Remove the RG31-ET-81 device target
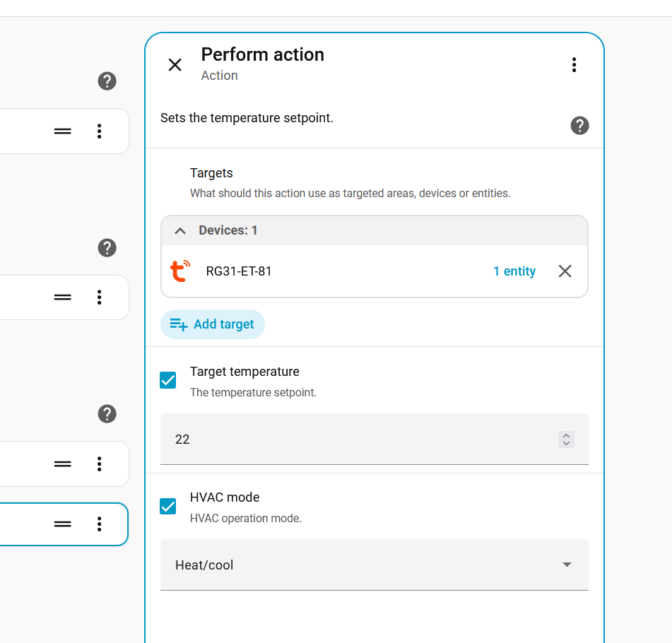672x643 pixels. click(x=565, y=271)
